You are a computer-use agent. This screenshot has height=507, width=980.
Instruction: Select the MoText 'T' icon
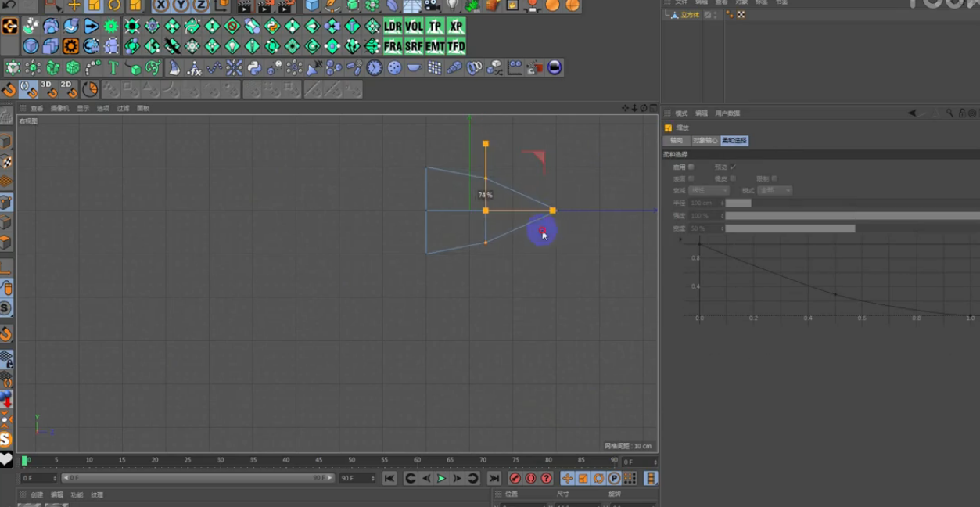(113, 68)
